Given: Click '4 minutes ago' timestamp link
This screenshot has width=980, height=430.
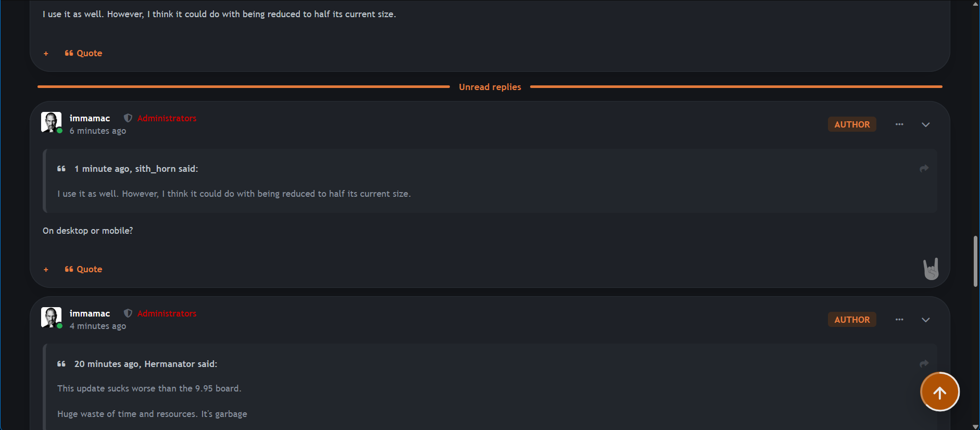Looking at the screenshot, I should [x=98, y=326].
